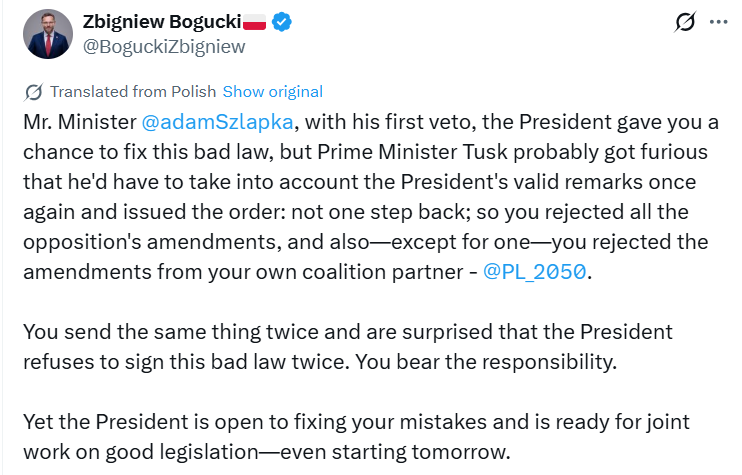This screenshot has width=742, height=475.
Task: Visit the @PL_2050 mention link
Action: pyautogui.click(x=535, y=274)
